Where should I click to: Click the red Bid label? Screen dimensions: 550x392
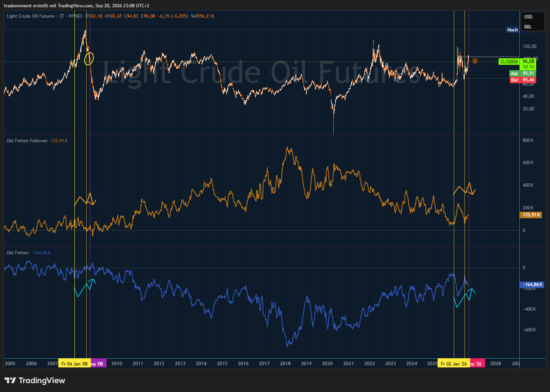tap(514, 80)
